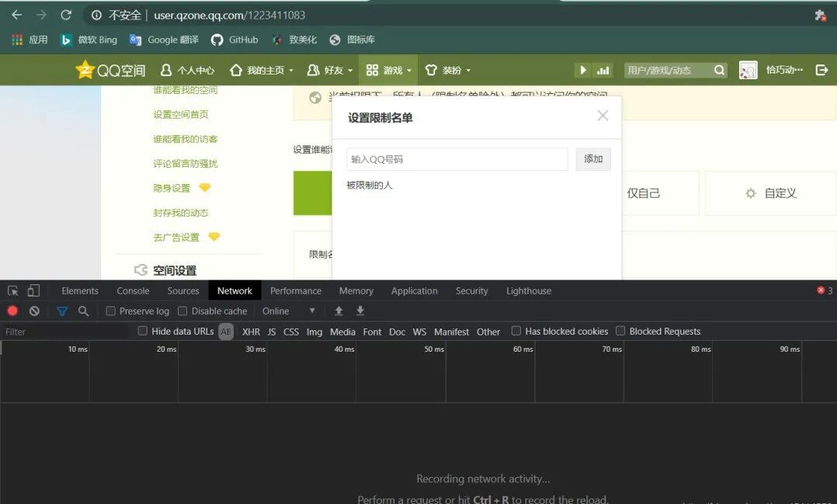Click the network Filter text box
Screen dimensions: 837x504
[65, 332]
